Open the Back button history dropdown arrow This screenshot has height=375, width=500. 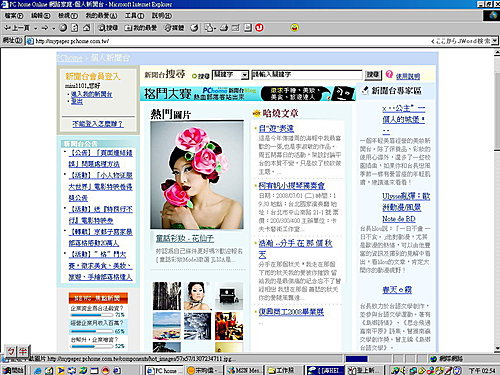[x=35, y=28]
